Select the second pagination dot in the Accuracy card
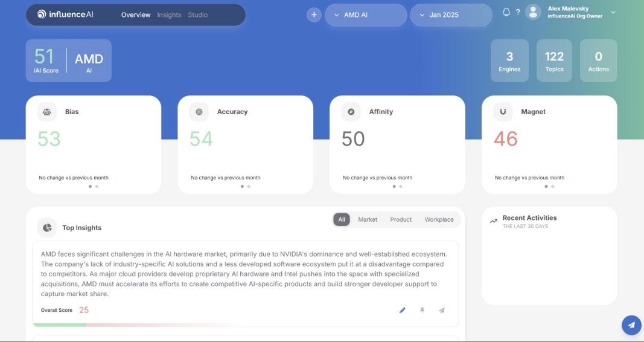The height and width of the screenshot is (342, 644). pyautogui.click(x=249, y=186)
